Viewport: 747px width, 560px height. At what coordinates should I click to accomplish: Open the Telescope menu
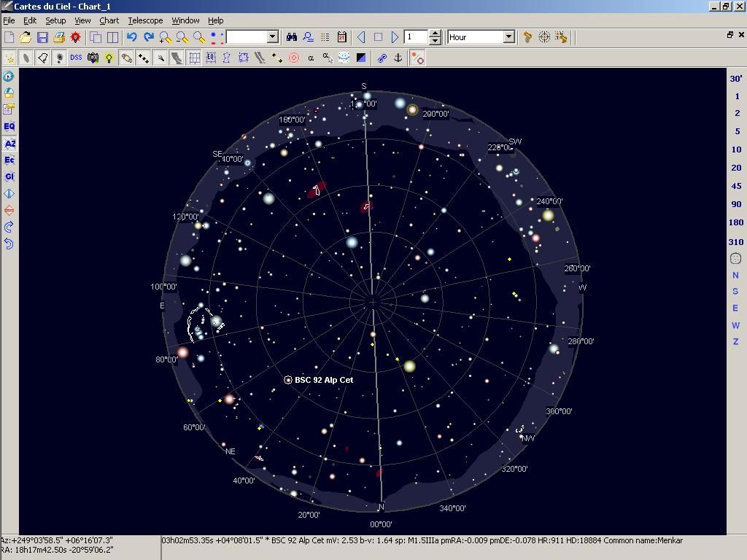(144, 20)
